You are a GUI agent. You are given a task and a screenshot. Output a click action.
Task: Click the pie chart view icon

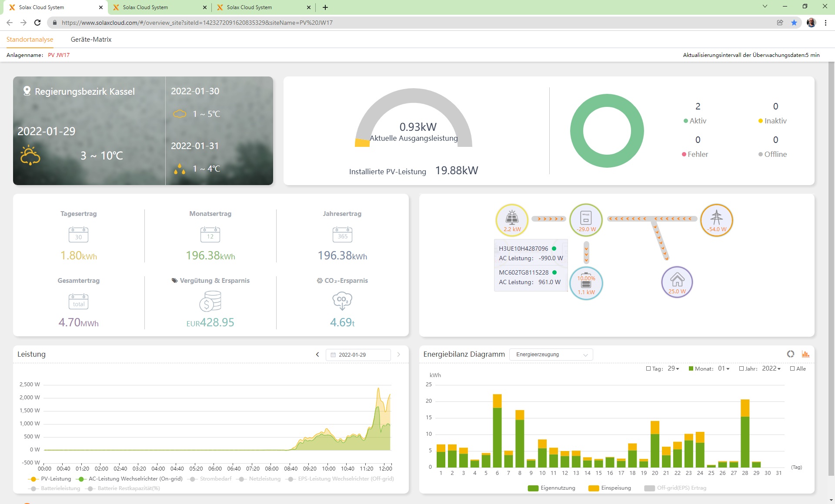pyautogui.click(x=790, y=354)
